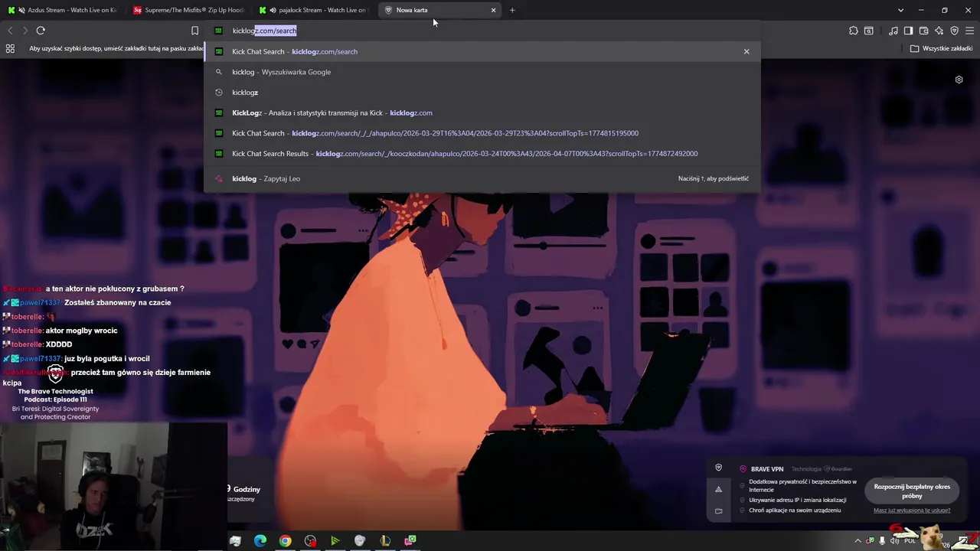The height and width of the screenshot is (551, 980).
Task: Expand the tab list chevron in title bar
Action: pos(900,10)
